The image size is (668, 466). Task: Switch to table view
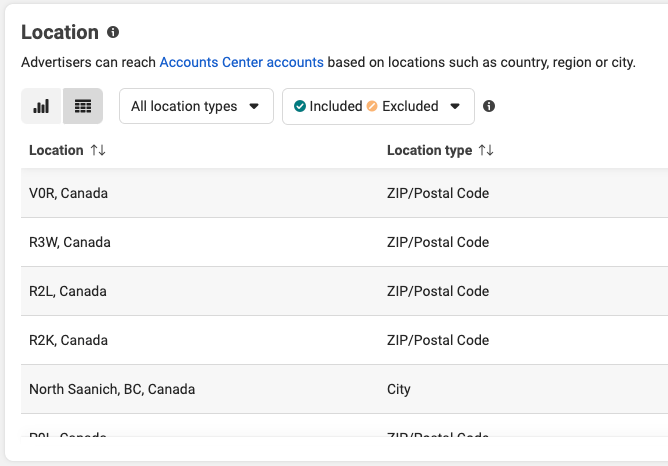click(83, 106)
